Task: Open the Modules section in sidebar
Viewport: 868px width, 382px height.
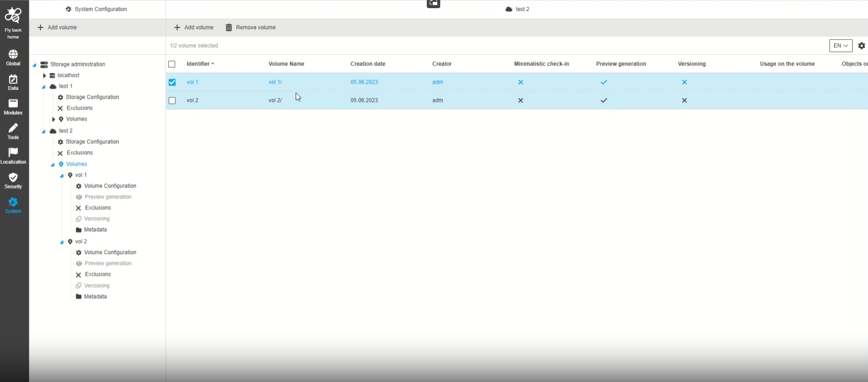Action: 13,107
